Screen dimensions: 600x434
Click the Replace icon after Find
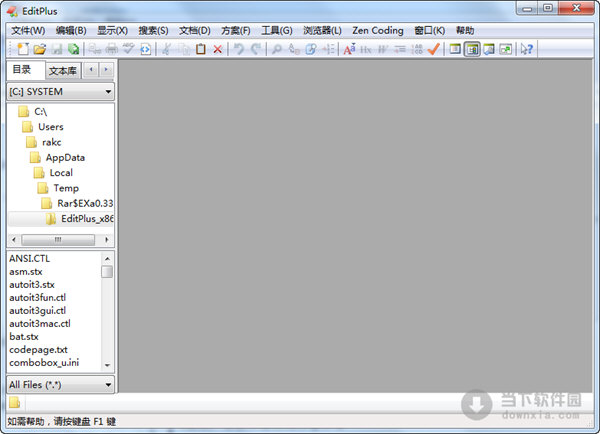[294, 49]
